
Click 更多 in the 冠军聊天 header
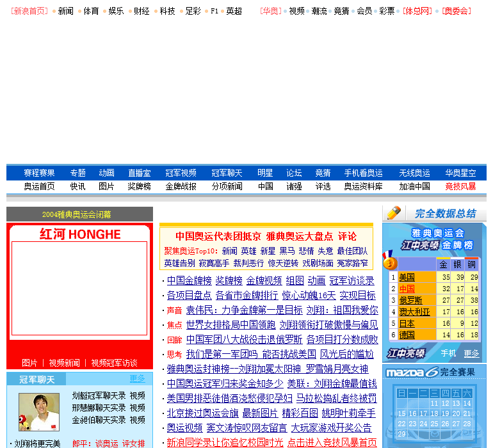(138, 379)
